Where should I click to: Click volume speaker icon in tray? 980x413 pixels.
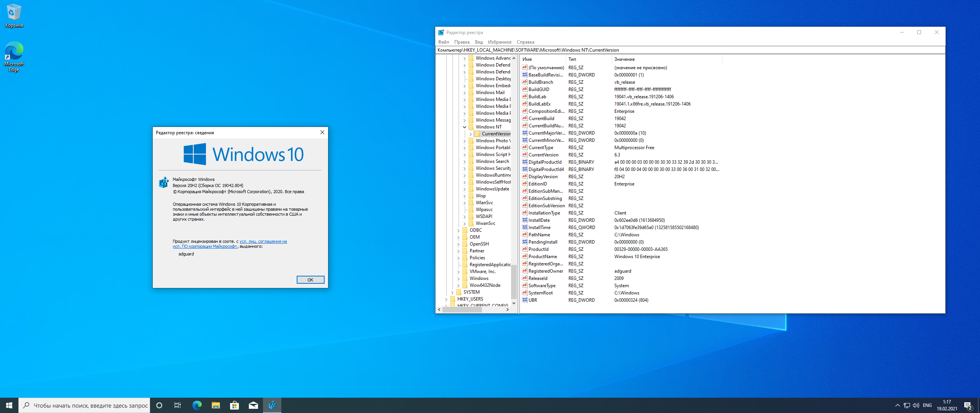pos(916,405)
